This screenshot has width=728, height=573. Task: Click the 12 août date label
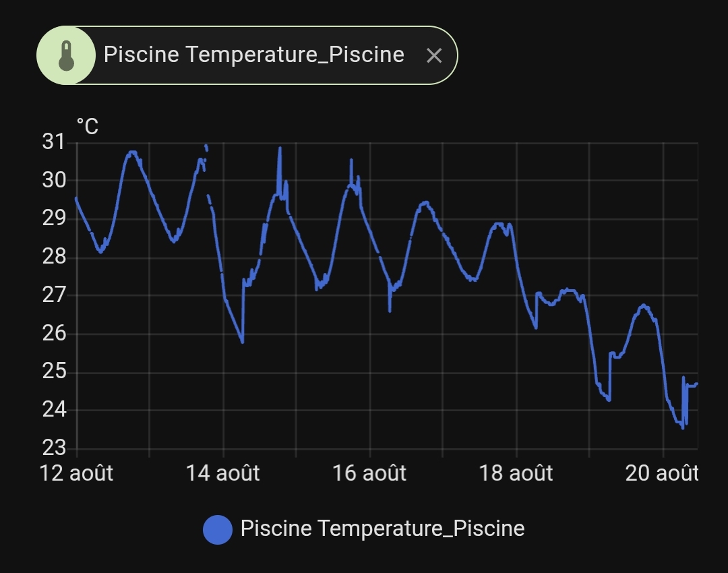[76, 473]
